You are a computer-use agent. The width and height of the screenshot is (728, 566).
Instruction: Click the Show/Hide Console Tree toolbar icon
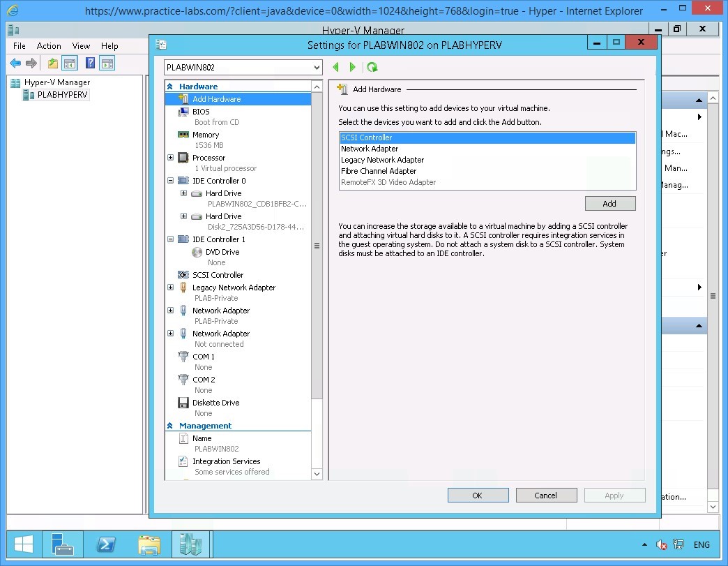(70, 63)
